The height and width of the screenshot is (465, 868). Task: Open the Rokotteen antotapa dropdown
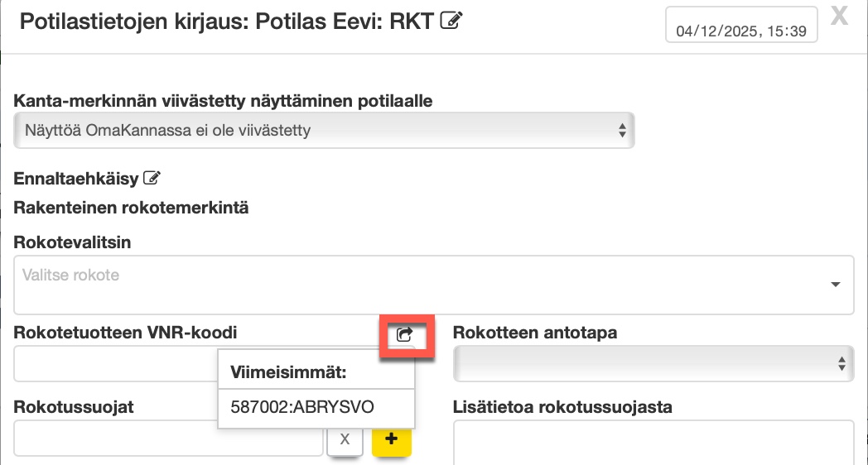653,362
